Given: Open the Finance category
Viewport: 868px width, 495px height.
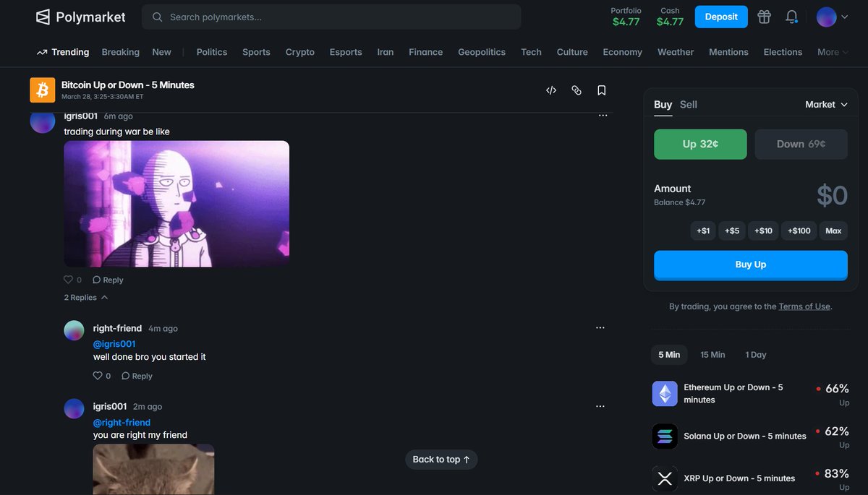Looking at the screenshot, I should (425, 52).
